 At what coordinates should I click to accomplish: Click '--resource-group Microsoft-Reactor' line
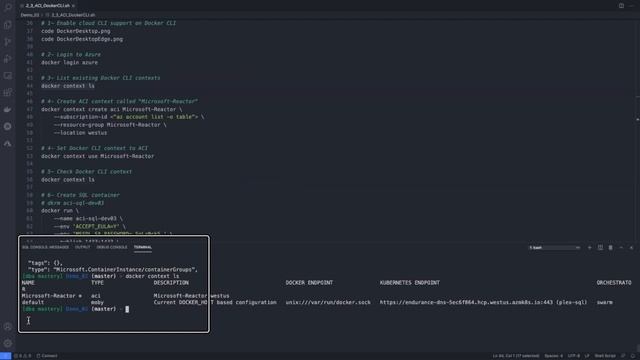[110, 125]
